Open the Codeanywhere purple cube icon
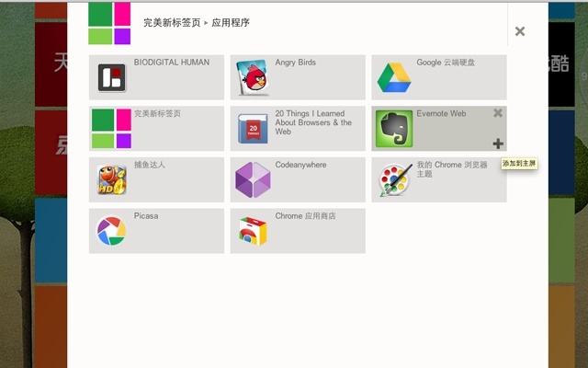588x368 pixels. (x=253, y=180)
